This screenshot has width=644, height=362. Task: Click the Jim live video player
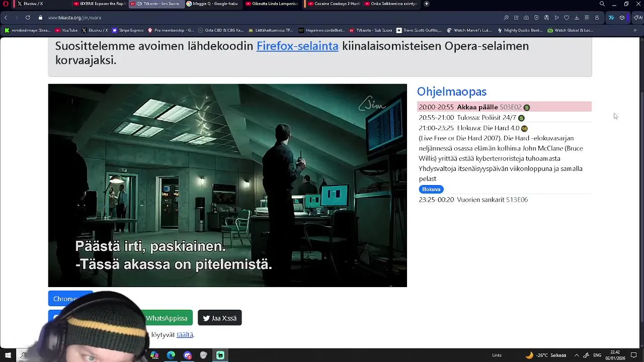(x=227, y=186)
